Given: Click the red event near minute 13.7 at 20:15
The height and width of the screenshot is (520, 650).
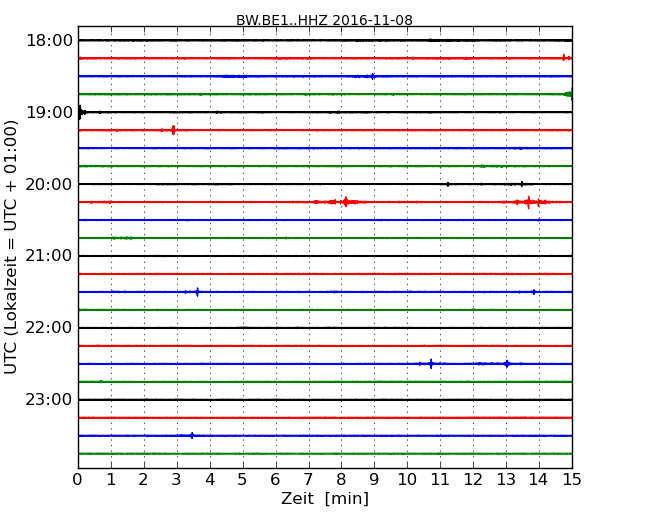Looking at the screenshot, I should click(528, 202).
